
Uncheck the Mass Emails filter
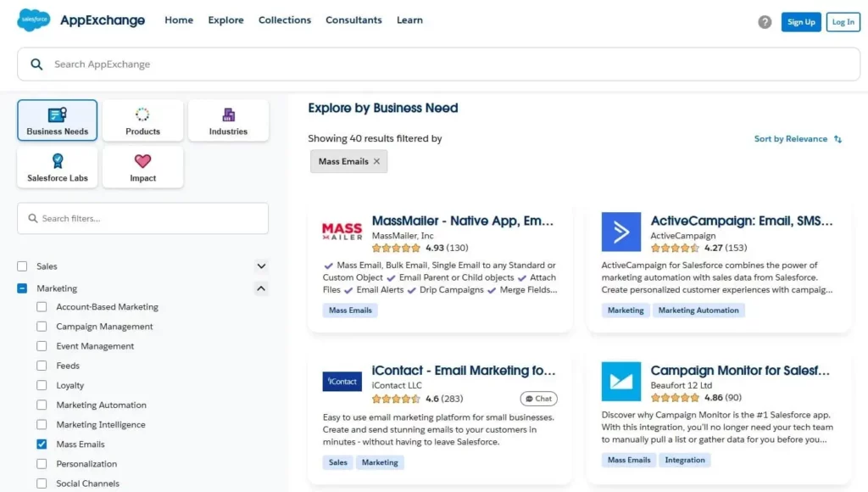tap(42, 444)
